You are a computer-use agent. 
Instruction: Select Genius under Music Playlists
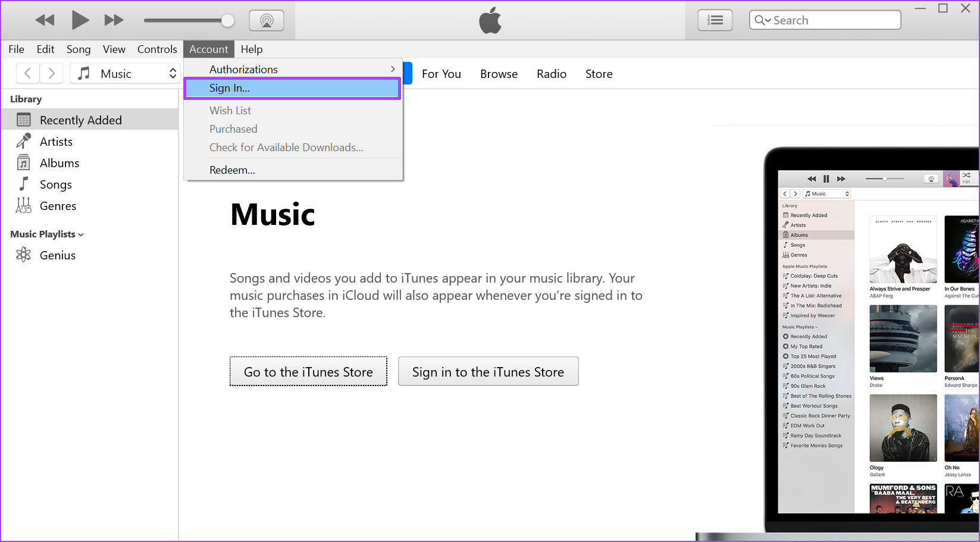[57, 255]
